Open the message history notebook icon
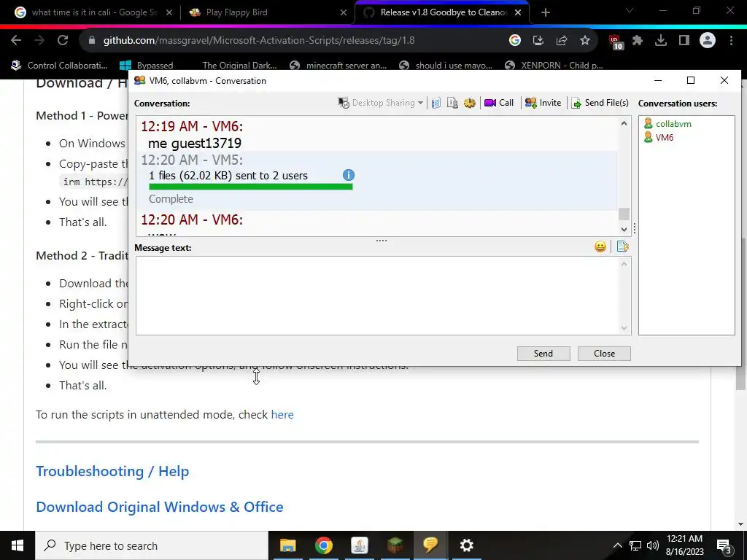Screen dimensions: 747x560 pos(436,103)
